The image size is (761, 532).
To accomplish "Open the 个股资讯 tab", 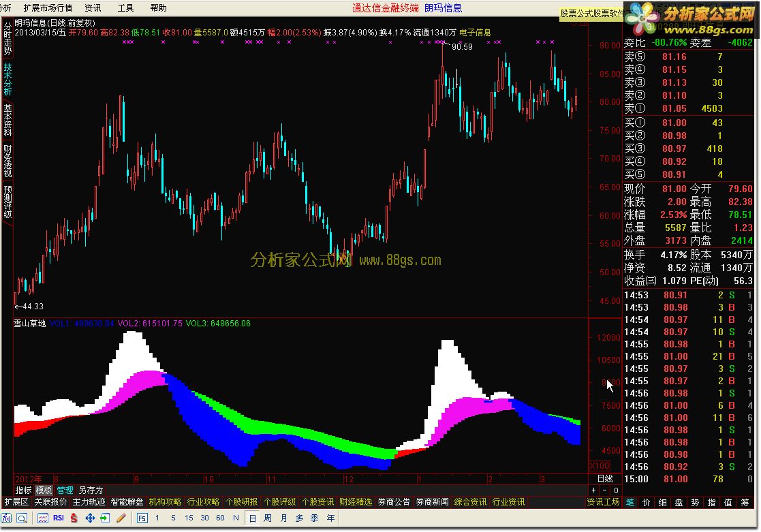I will (318, 502).
